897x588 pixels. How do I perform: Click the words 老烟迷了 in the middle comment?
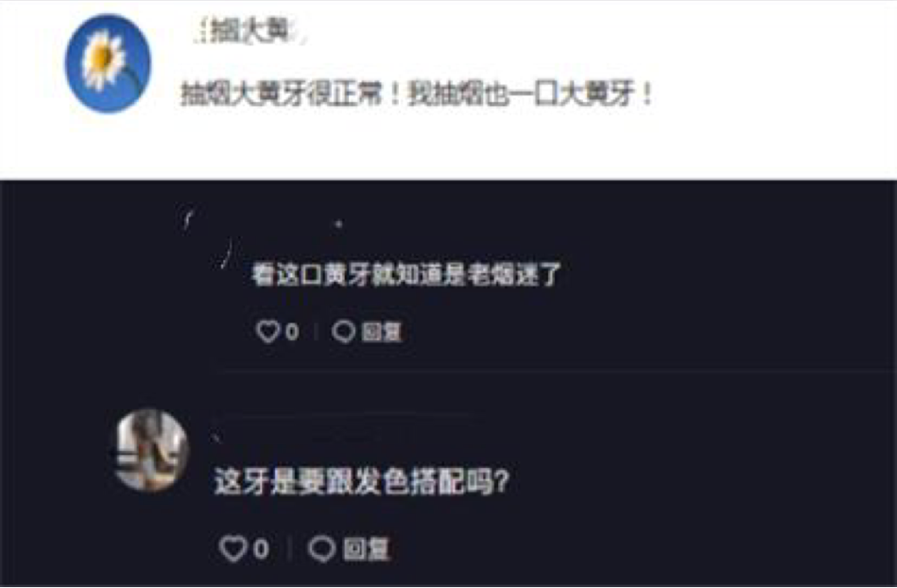pos(513,274)
